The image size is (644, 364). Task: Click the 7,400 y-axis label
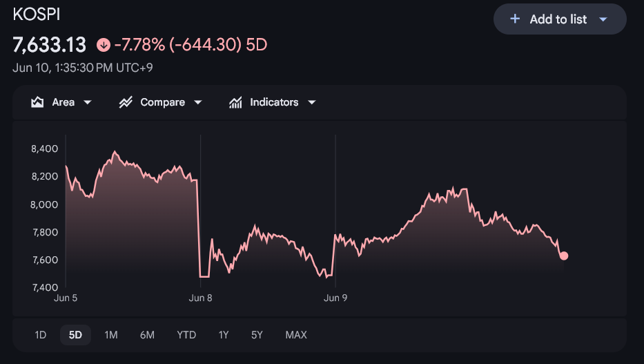pyautogui.click(x=45, y=287)
